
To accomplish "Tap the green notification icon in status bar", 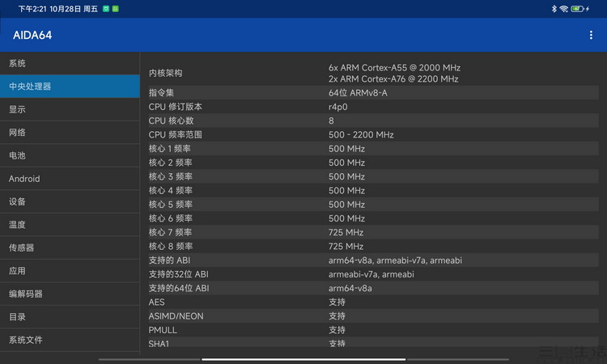I will (116, 9).
